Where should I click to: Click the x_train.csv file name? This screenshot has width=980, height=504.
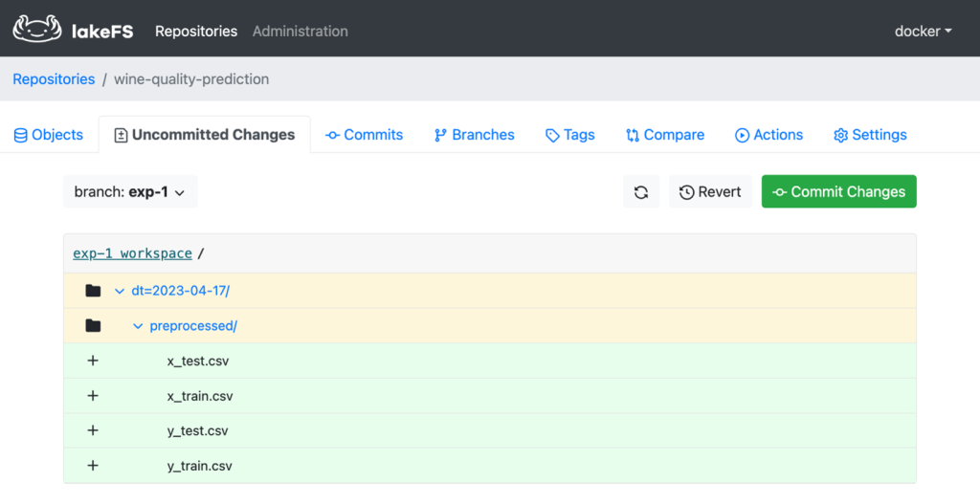pyautogui.click(x=200, y=396)
